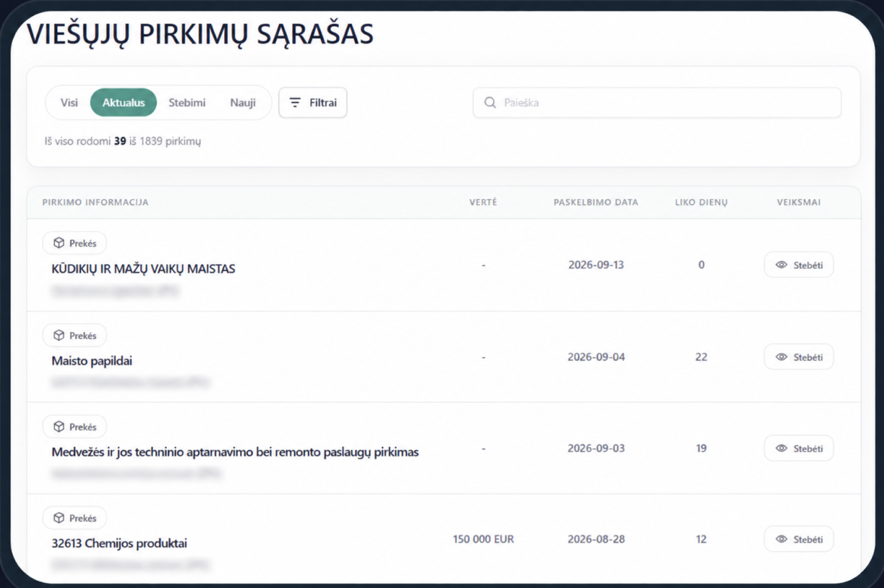
Task: Open the Maisto papildai listing
Action: pos(92,361)
